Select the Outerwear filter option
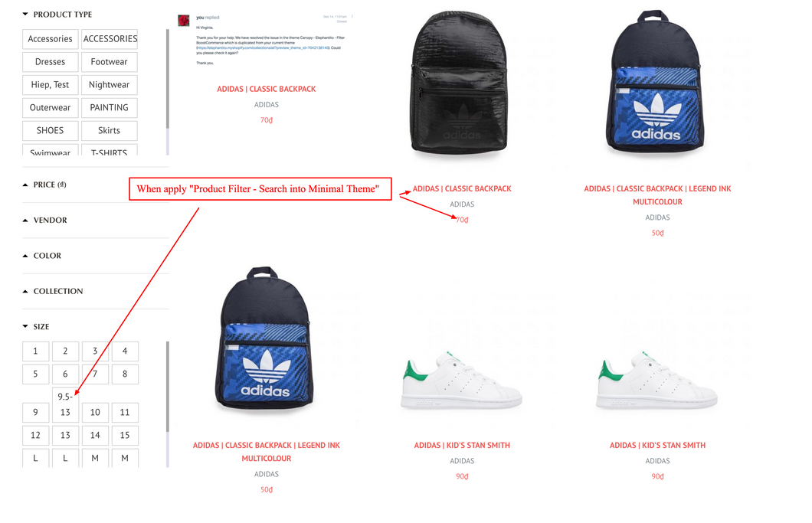 coord(51,108)
